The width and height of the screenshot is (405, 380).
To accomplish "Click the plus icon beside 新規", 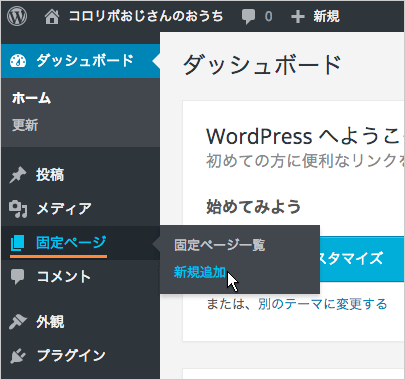I will coord(298,16).
